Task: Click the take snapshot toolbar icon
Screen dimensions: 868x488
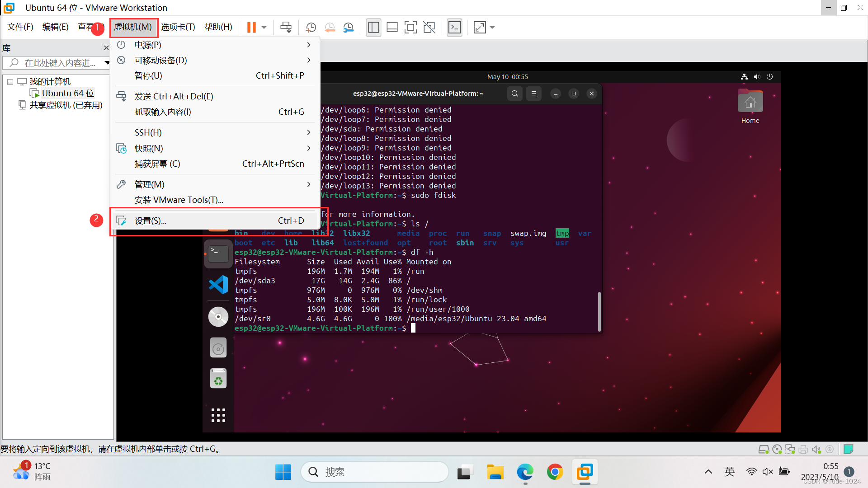Action: point(311,27)
